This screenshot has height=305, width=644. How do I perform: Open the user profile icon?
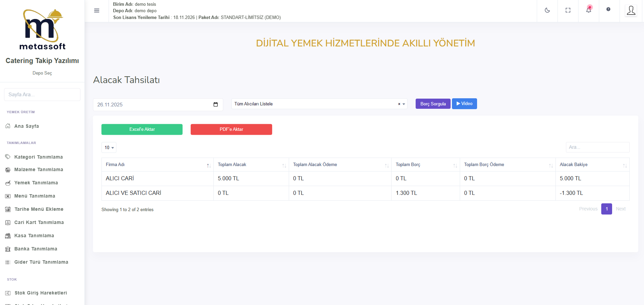pos(631,11)
